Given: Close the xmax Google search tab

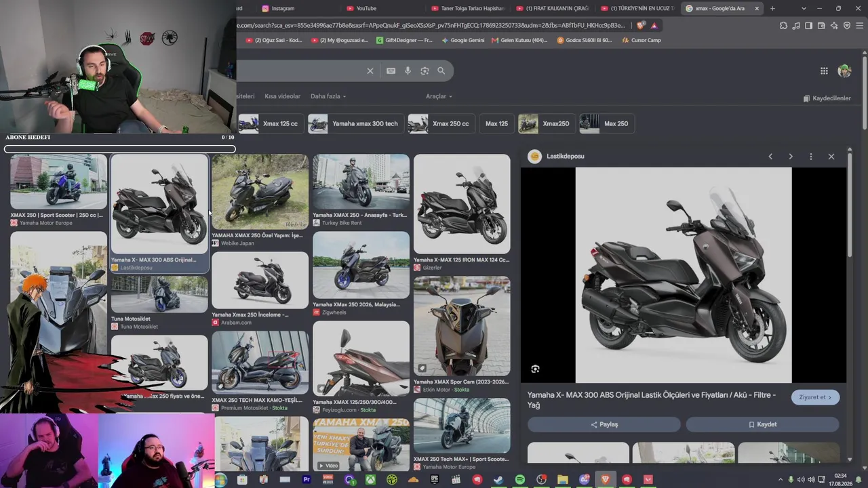Looking at the screenshot, I should (757, 8).
